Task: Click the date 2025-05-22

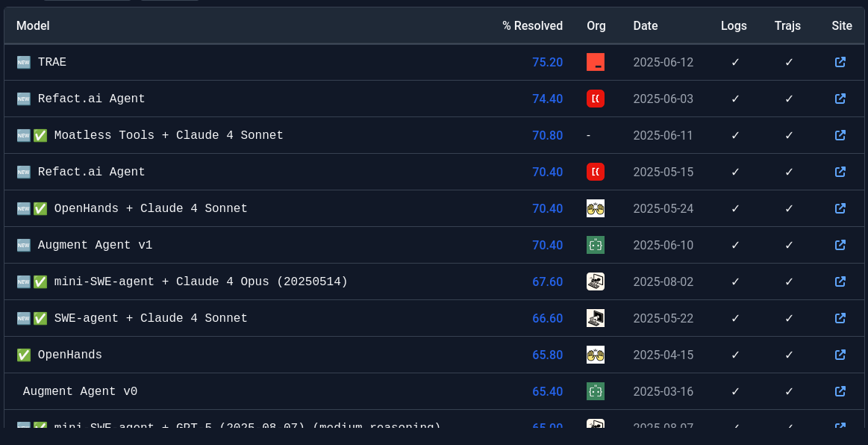Action: pos(664,318)
